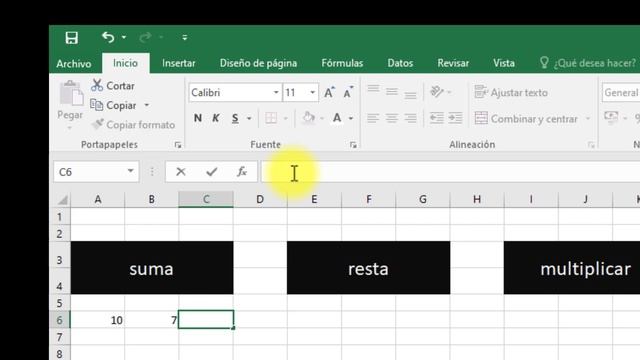Click the Calibri font name box
The image size is (640, 360).
pyautogui.click(x=230, y=93)
